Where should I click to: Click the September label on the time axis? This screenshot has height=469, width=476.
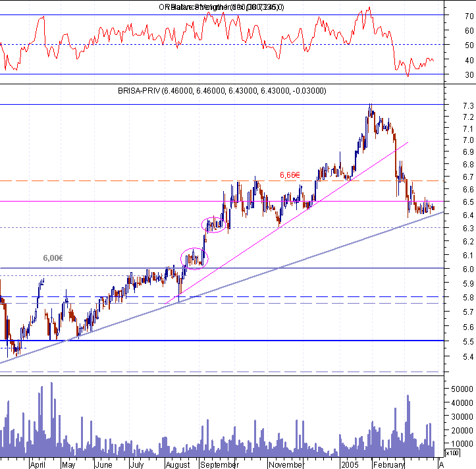219,465
